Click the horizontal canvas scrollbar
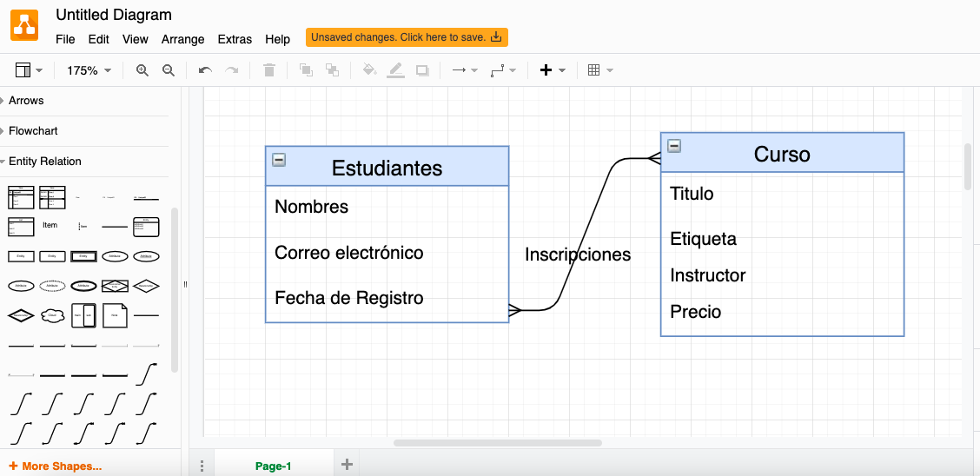980x476 pixels. (x=497, y=443)
